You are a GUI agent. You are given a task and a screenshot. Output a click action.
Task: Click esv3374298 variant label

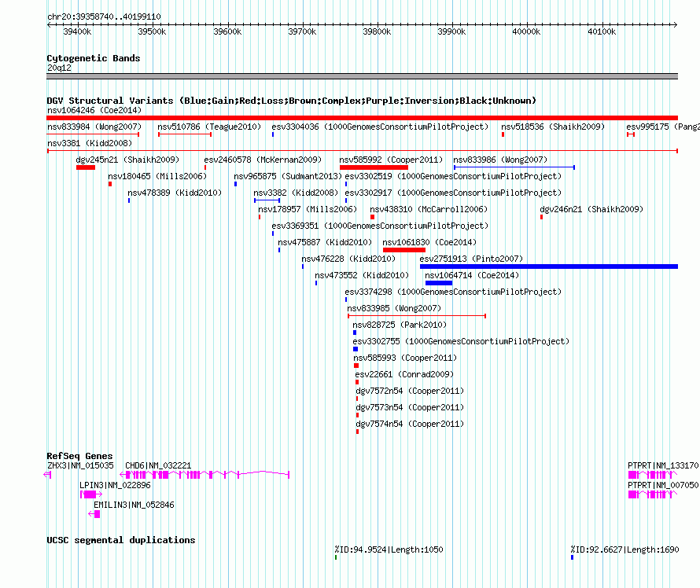pos(453,292)
